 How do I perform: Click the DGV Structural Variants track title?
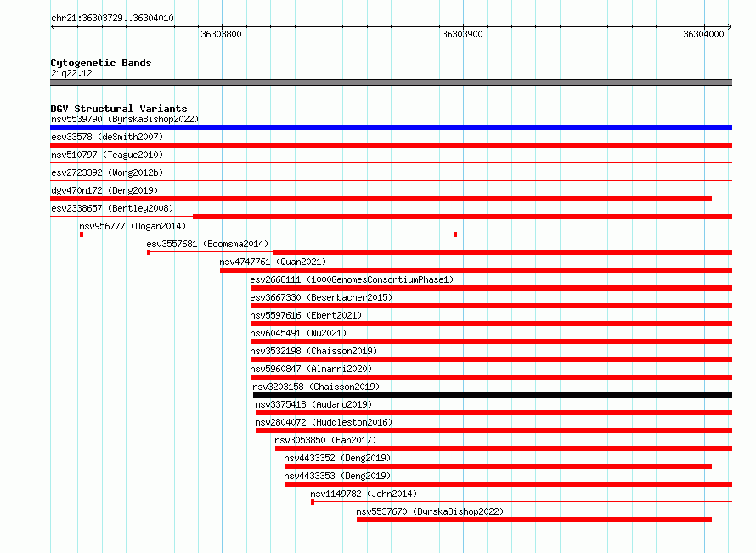[119, 109]
